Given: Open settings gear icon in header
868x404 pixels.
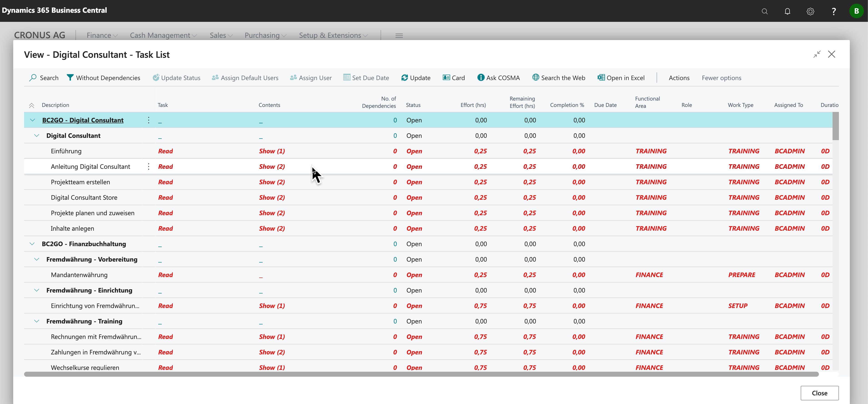Looking at the screenshot, I should tap(810, 11).
